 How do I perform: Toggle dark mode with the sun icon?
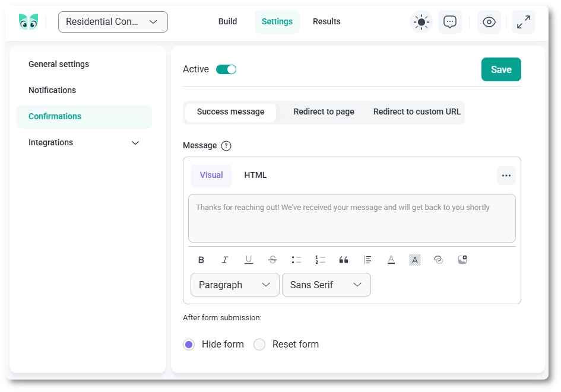coord(421,21)
